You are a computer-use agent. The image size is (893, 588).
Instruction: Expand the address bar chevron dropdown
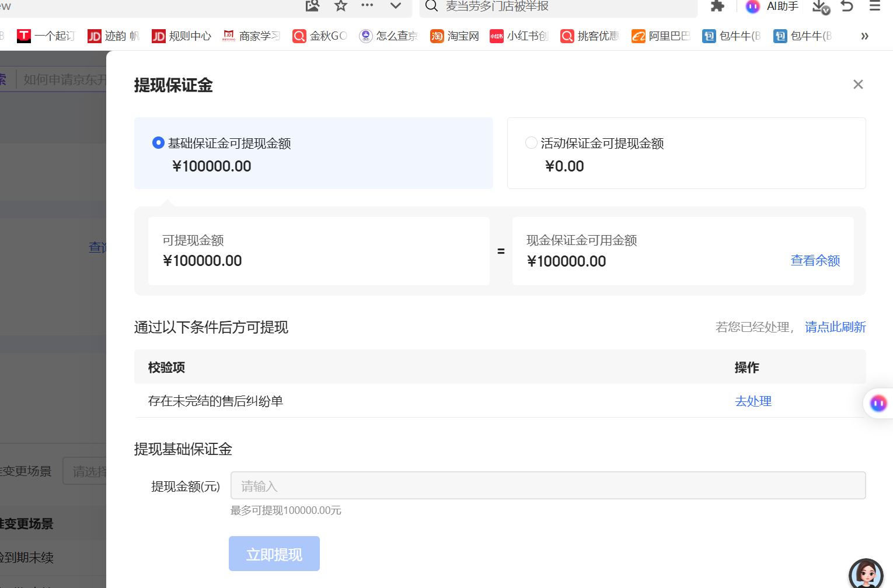tap(396, 6)
